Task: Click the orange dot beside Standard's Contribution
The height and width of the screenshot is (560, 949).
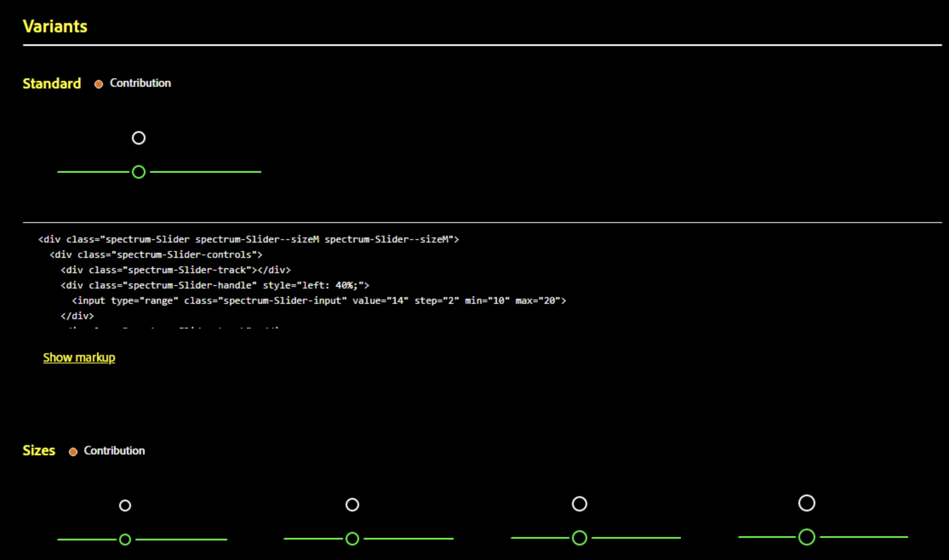Action: click(x=99, y=84)
